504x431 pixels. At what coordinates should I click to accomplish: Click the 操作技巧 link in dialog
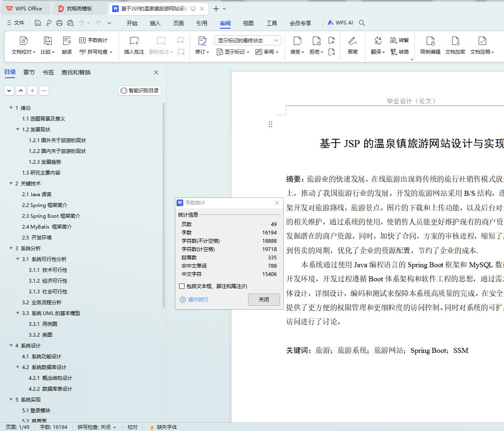tap(194, 300)
